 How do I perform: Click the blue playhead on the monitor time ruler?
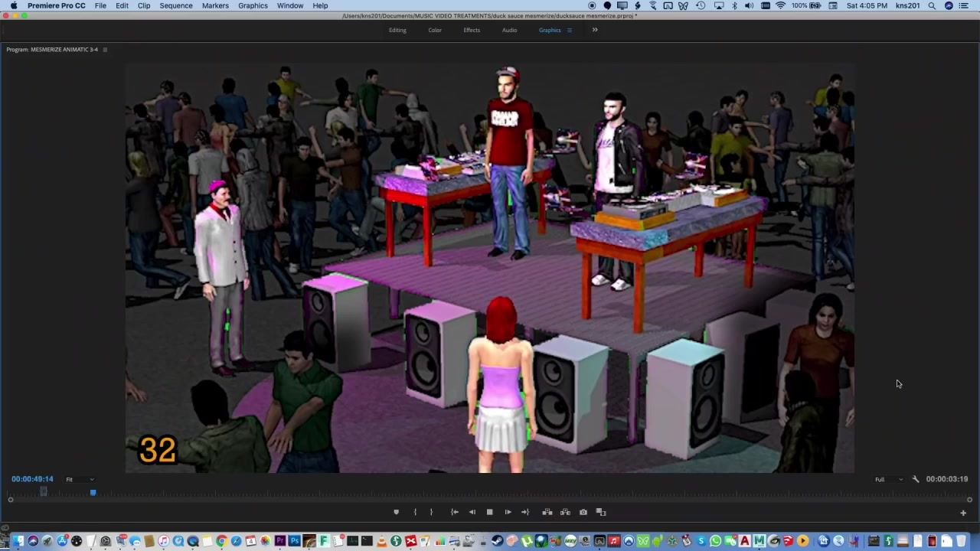point(93,492)
